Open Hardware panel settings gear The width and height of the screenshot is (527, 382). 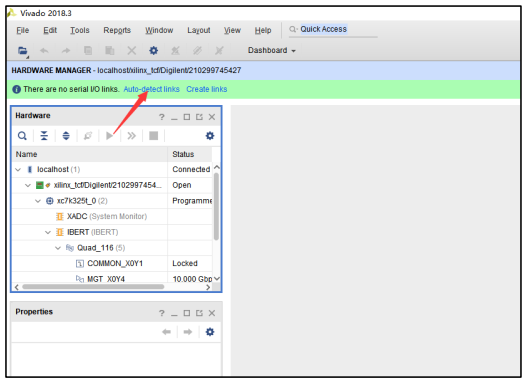point(210,136)
